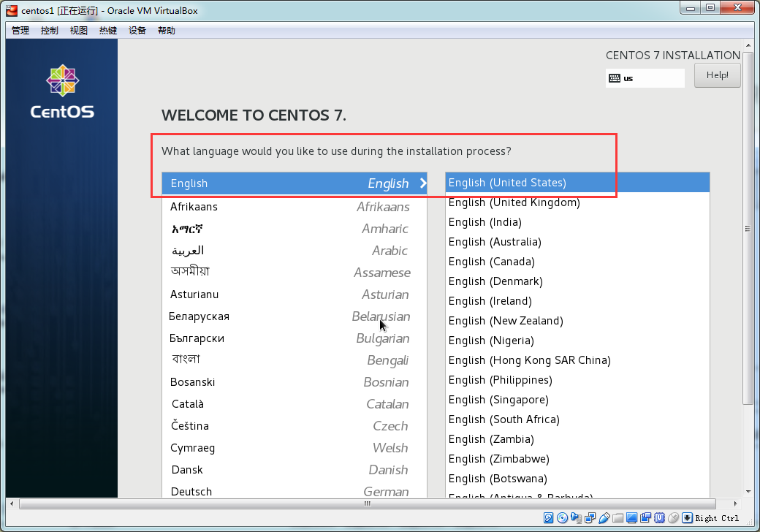Click the shared folders status icon
The width and height of the screenshot is (760, 532).
click(x=618, y=518)
